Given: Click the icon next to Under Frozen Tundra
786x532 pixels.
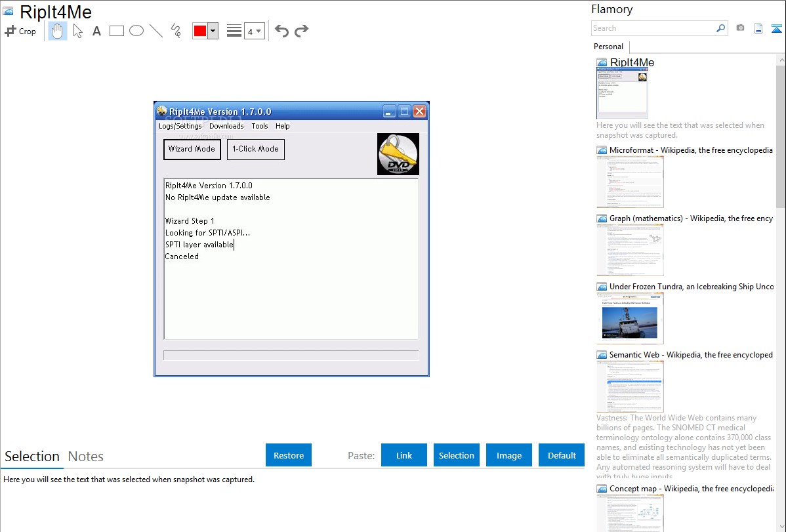Looking at the screenshot, I should [x=602, y=286].
